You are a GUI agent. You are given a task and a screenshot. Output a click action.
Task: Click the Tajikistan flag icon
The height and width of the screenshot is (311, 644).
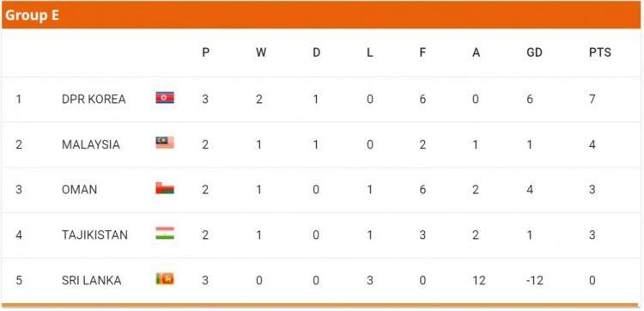(x=165, y=233)
